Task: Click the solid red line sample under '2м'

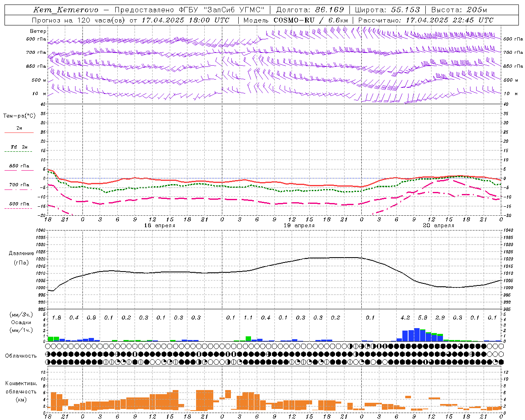Action: (19, 133)
